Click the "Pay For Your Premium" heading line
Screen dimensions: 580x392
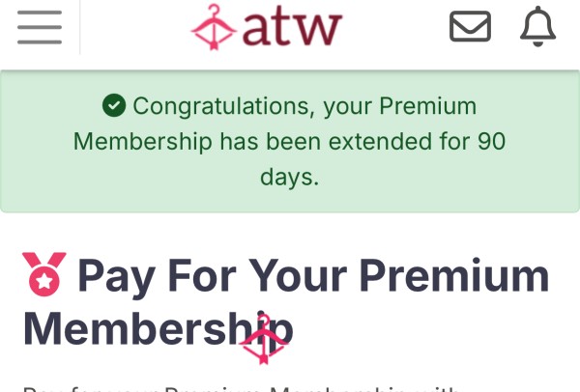coord(313,276)
